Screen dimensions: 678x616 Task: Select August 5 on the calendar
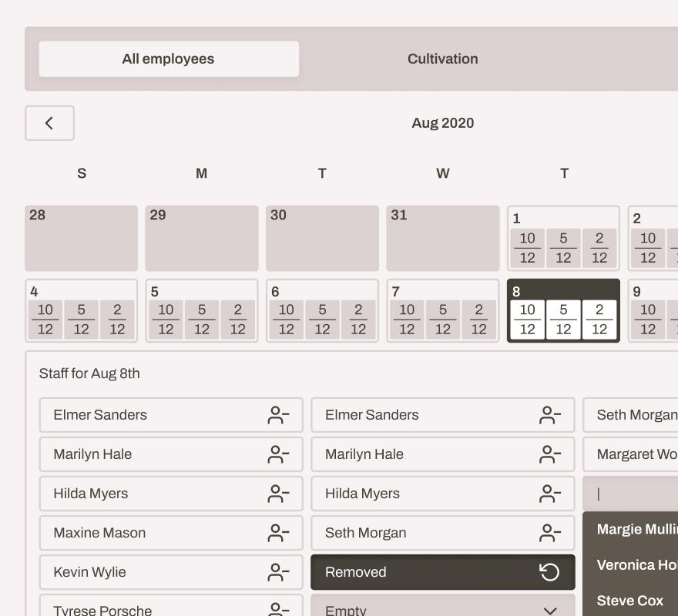[202, 311]
